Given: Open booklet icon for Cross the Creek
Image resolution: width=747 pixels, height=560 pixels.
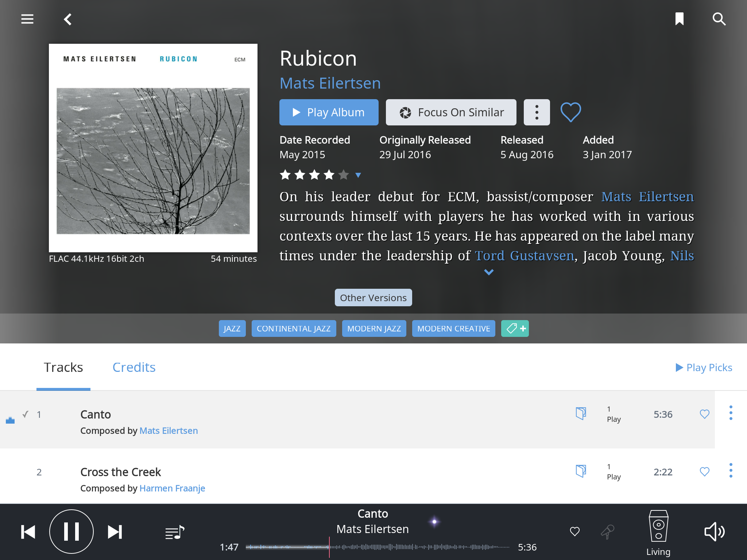Looking at the screenshot, I should [581, 471].
